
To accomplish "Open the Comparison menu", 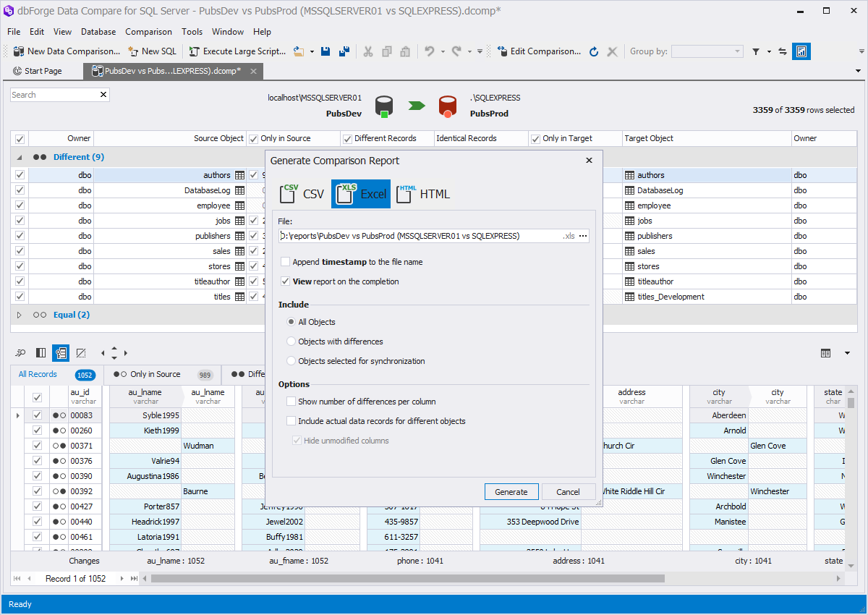I will [x=148, y=32].
